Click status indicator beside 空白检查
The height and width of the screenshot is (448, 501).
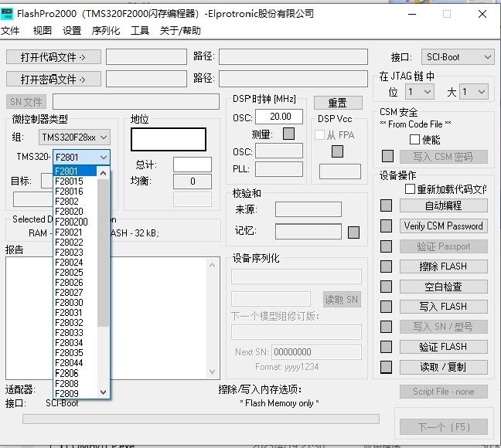(386, 287)
